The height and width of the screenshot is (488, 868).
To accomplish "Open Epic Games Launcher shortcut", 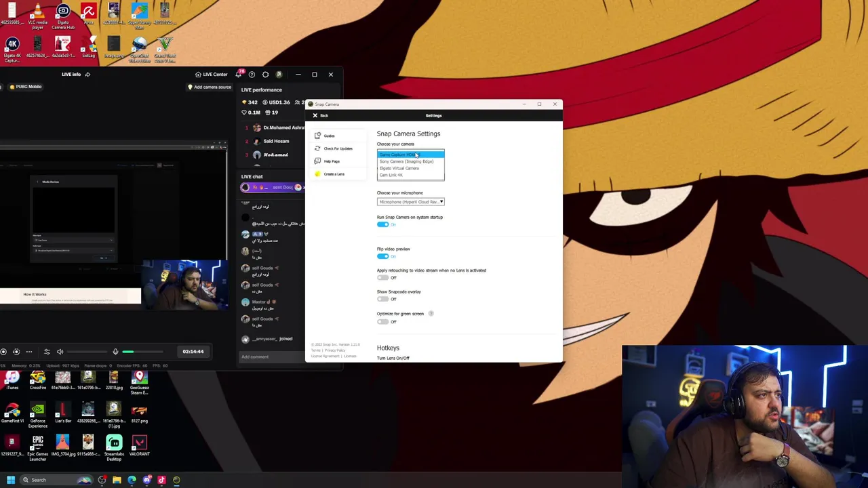I will point(37,449).
